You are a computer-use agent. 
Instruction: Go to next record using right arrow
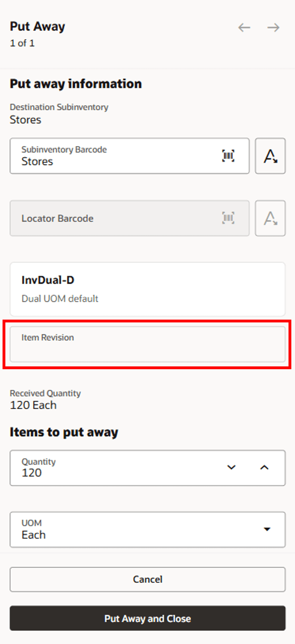(273, 27)
